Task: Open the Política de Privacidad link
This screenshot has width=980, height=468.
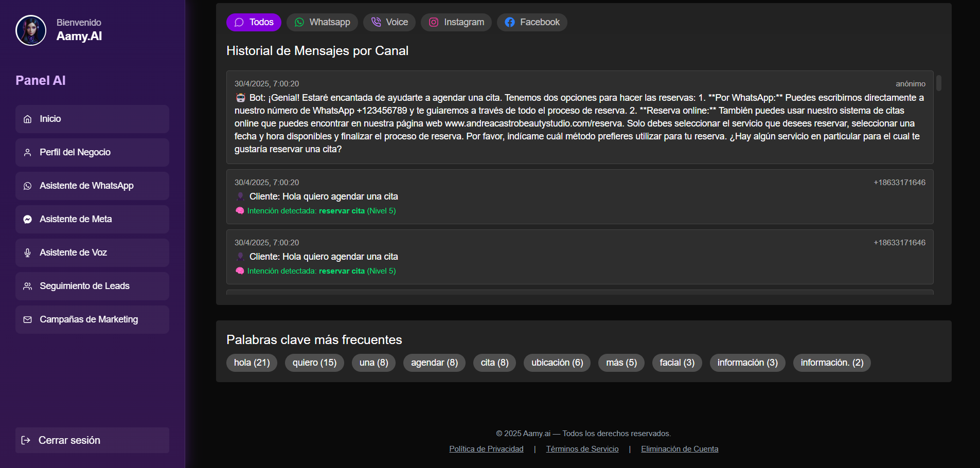Action: click(486, 448)
